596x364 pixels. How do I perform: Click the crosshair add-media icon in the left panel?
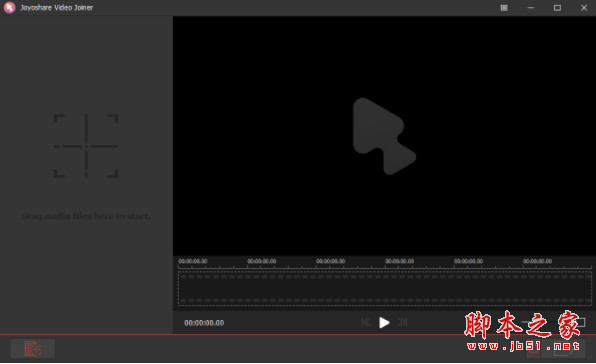pos(86,146)
